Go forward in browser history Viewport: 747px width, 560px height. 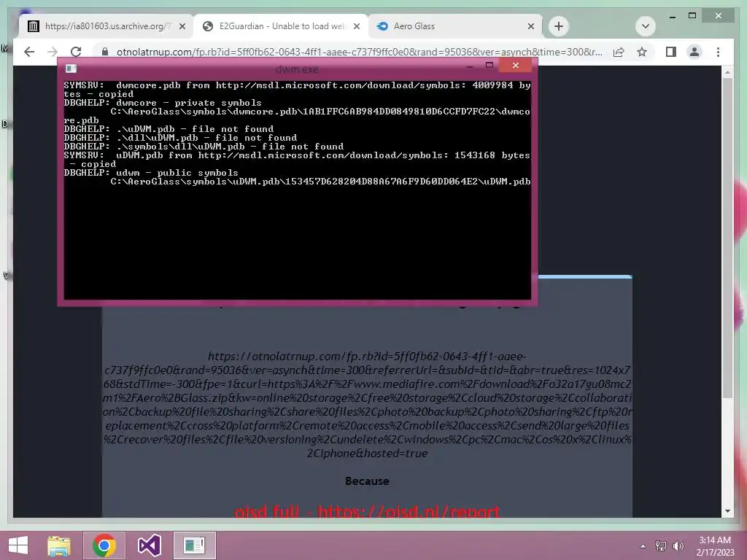click(x=53, y=52)
